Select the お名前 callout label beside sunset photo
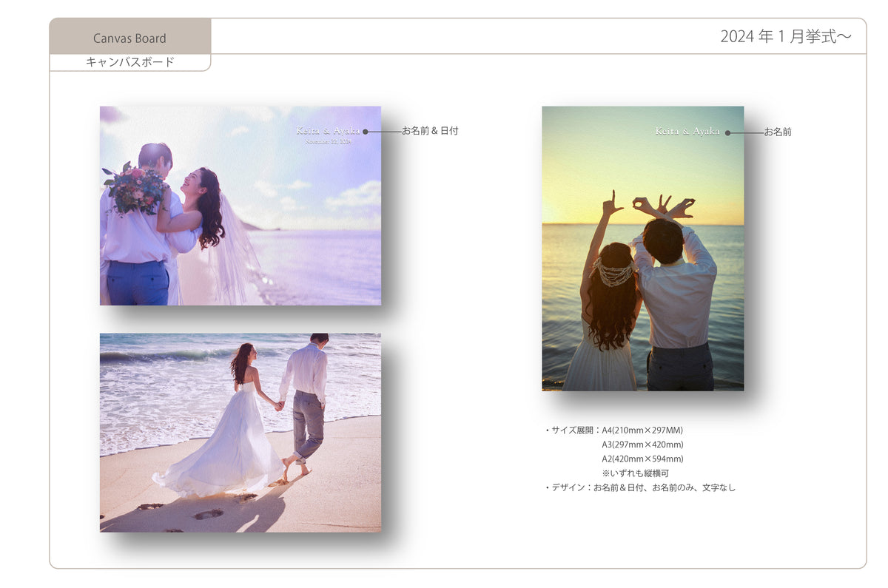888x588 pixels. coord(778,132)
